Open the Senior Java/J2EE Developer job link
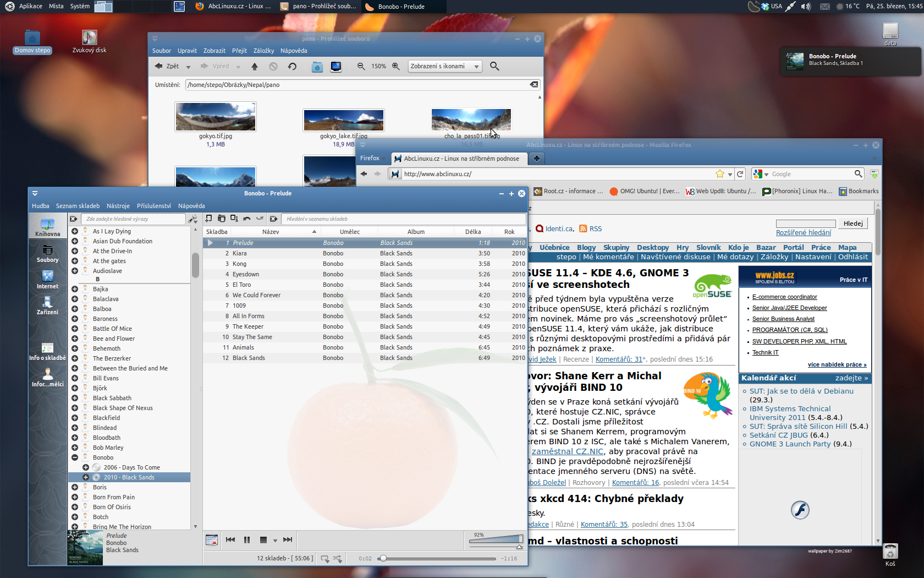The width and height of the screenshot is (924, 578). pyautogui.click(x=789, y=308)
